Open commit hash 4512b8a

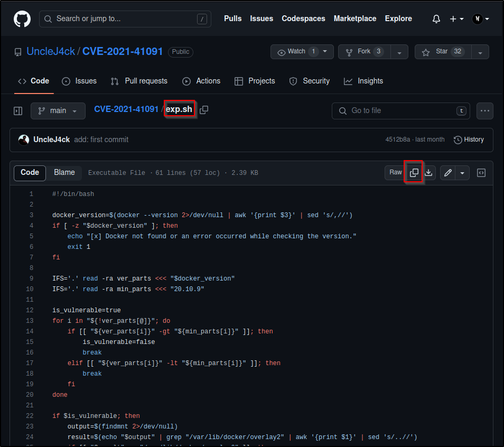coord(398,139)
